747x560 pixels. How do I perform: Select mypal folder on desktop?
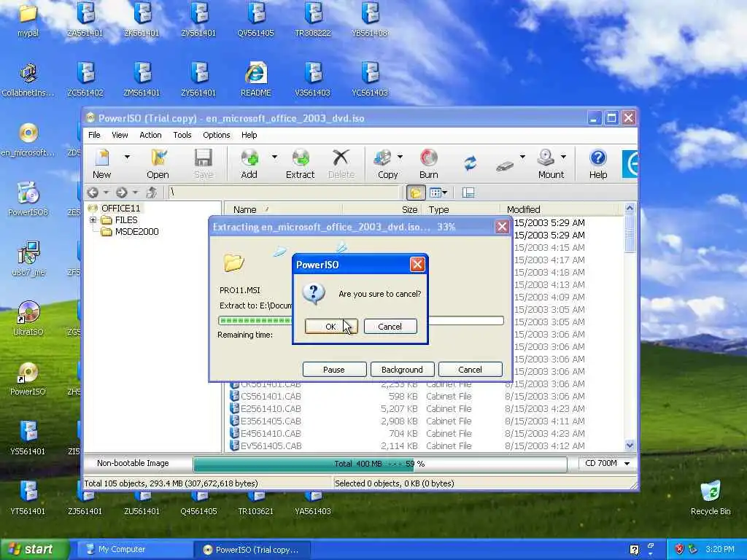click(28, 20)
